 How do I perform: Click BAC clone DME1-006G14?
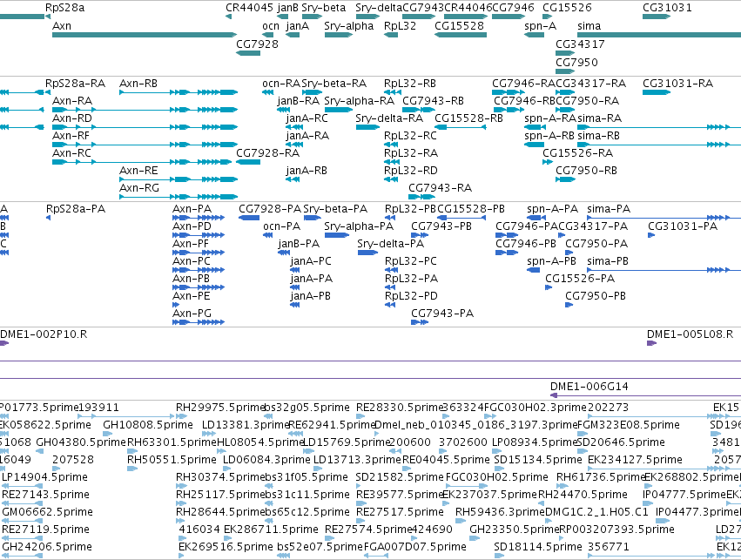645,395
